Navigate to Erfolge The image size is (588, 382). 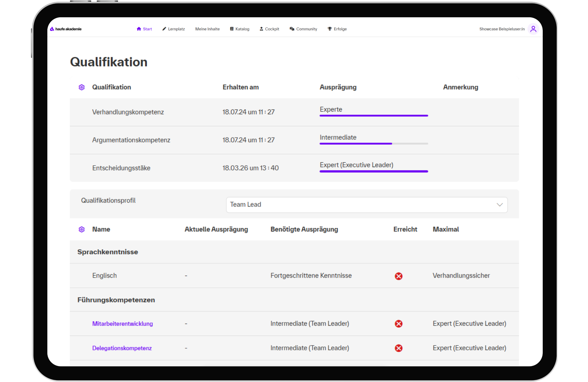[x=337, y=29]
